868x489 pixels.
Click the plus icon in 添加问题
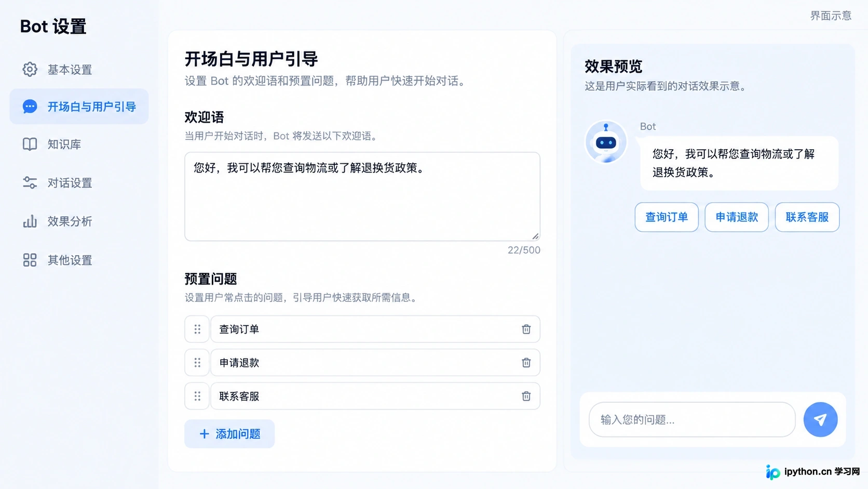tap(205, 434)
